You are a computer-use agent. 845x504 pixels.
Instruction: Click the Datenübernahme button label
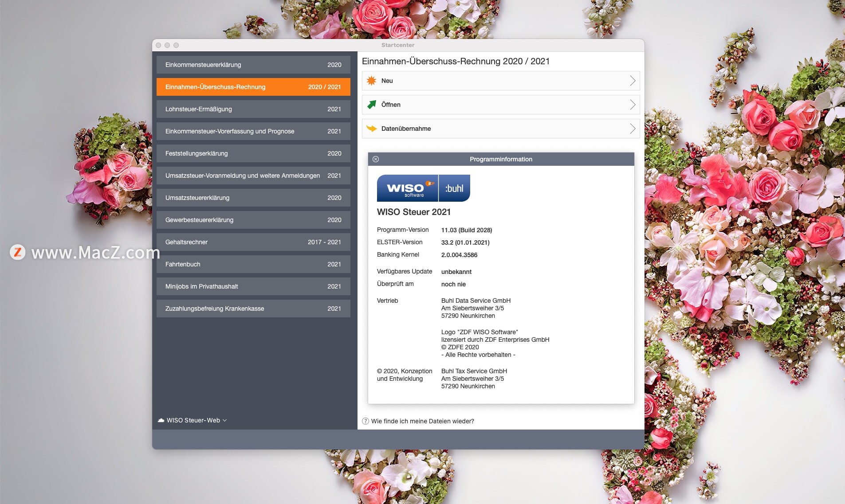[406, 129]
